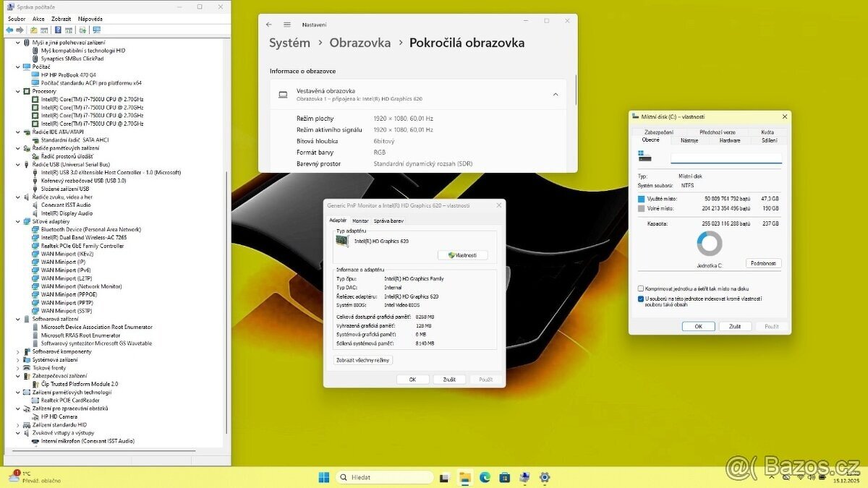Switch to the Hardware tab in disk properties
This screenshot has width=868, height=488.
pos(729,140)
